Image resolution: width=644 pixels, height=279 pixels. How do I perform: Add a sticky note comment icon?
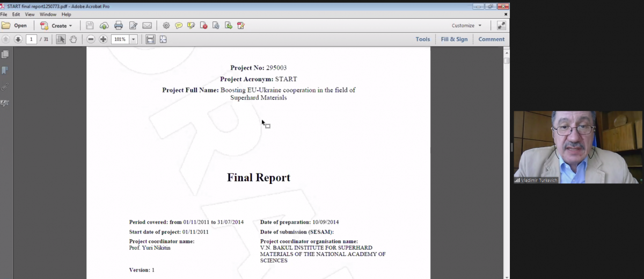tap(179, 25)
